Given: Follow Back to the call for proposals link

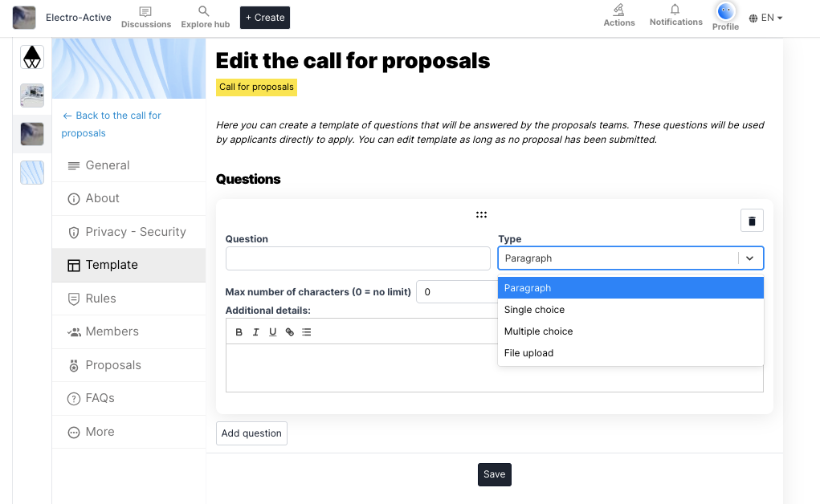Looking at the screenshot, I should 112,124.
